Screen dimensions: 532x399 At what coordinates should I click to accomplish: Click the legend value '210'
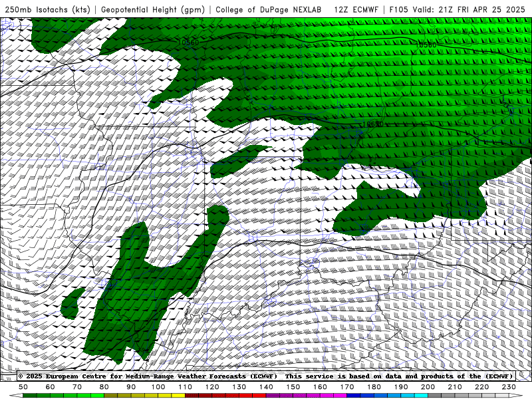click(x=455, y=387)
